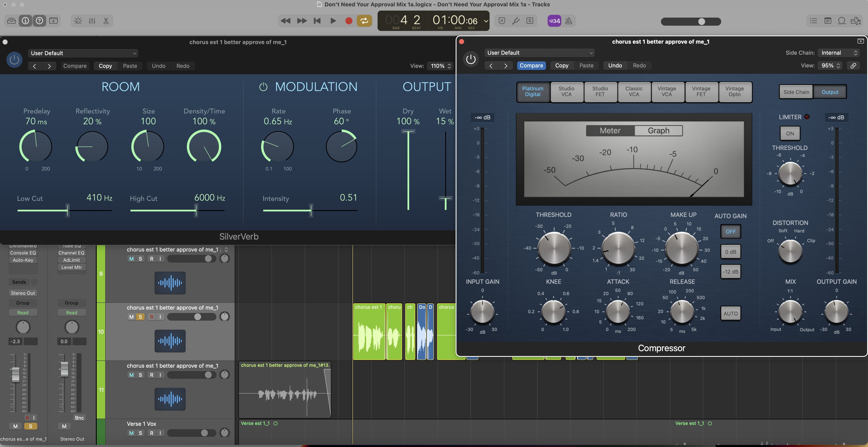Open the Read automation mode on Stereo Out strip
Image resolution: width=868 pixels, height=447 pixels.
coord(71,313)
